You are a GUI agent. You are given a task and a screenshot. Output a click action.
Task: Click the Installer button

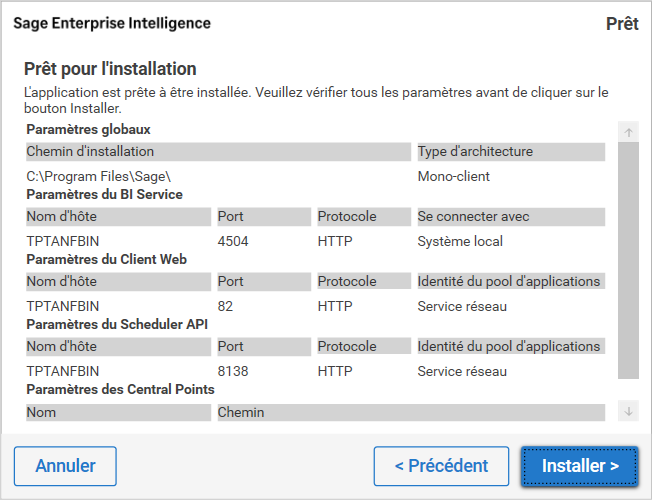pyautogui.click(x=579, y=466)
